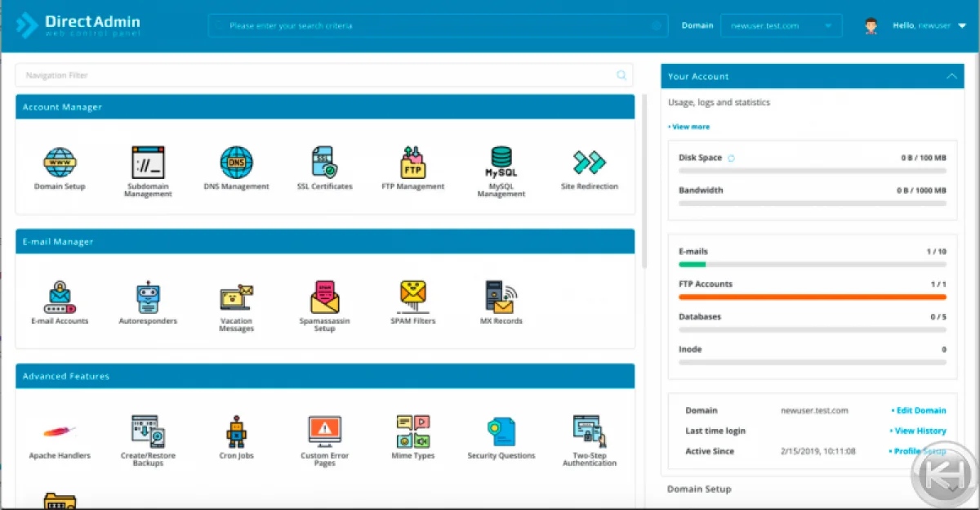Open the Domain Setup icon
980x510 pixels.
pyautogui.click(x=60, y=163)
